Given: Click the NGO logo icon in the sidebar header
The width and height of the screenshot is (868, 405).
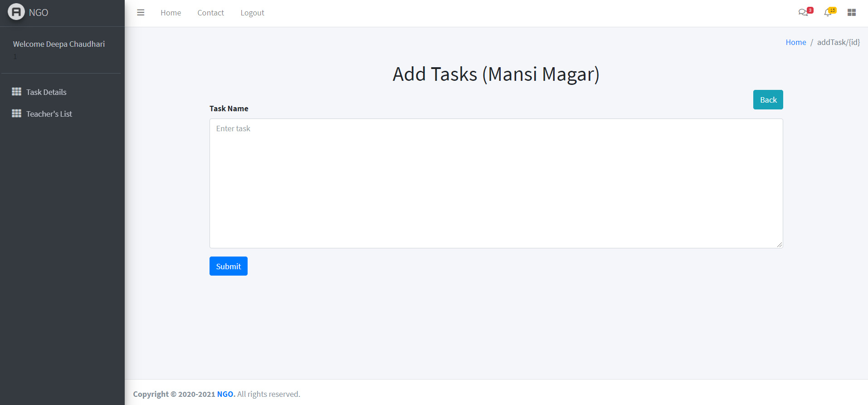Looking at the screenshot, I should (x=16, y=12).
